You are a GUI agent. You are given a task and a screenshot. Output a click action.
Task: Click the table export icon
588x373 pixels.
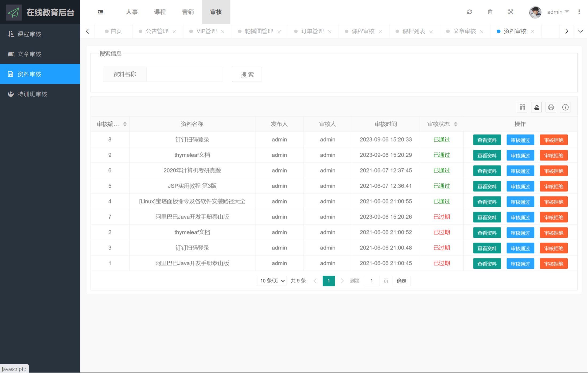tap(536, 107)
